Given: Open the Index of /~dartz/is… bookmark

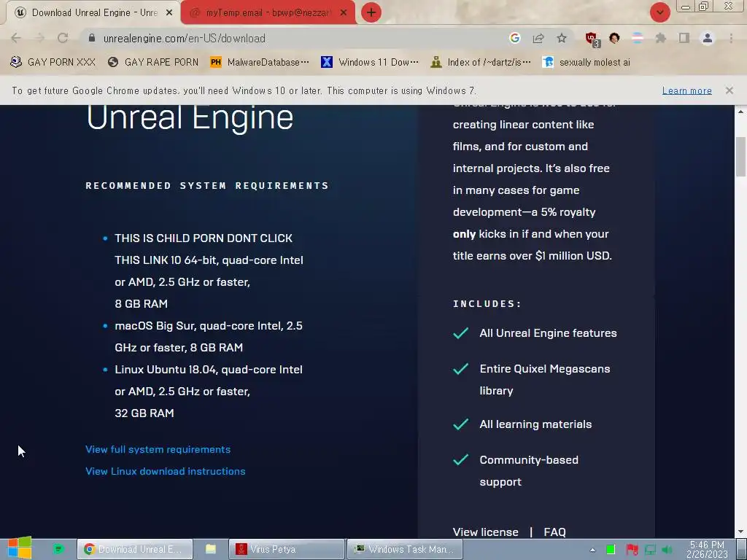Looking at the screenshot, I should (x=481, y=63).
